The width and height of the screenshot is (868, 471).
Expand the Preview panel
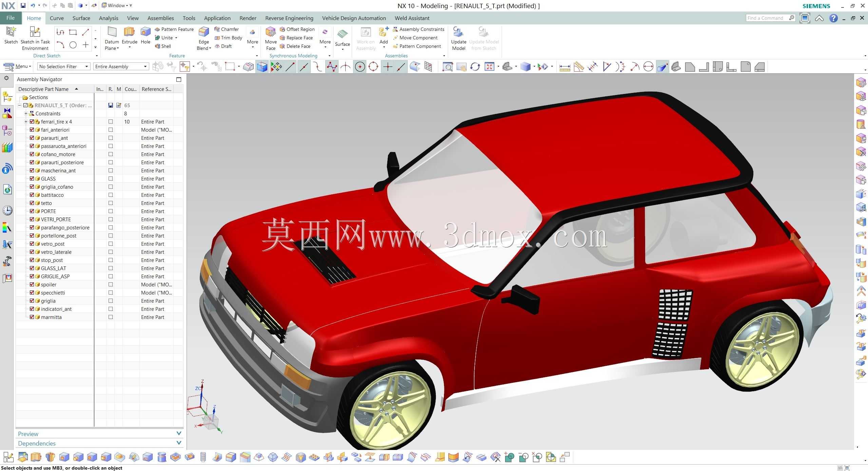(x=99, y=434)
